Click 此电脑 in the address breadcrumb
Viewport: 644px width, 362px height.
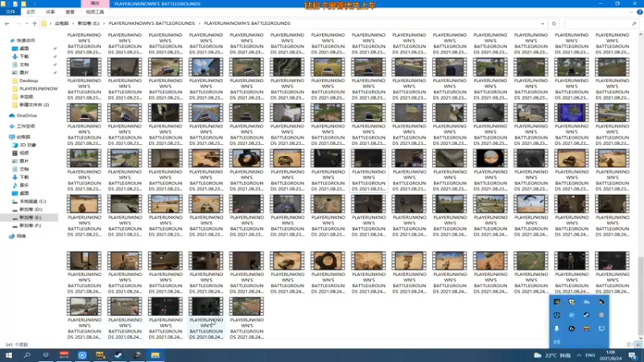point(62,24)
